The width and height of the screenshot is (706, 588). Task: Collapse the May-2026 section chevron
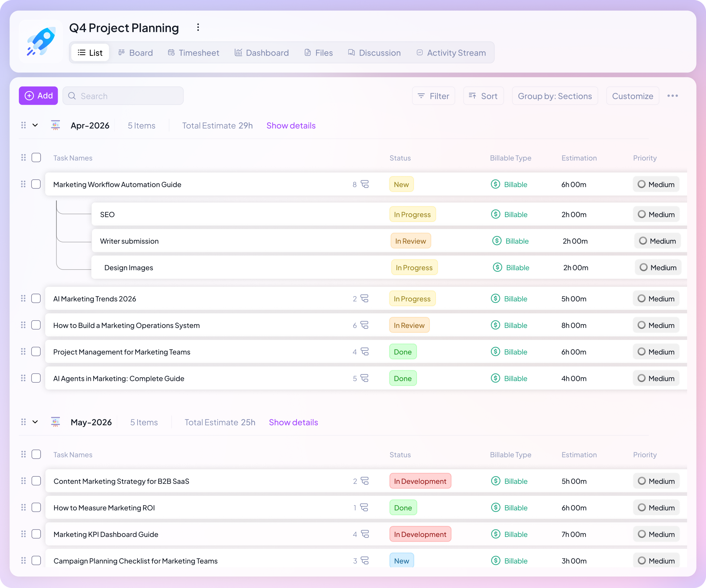click(x=35, y=422)
